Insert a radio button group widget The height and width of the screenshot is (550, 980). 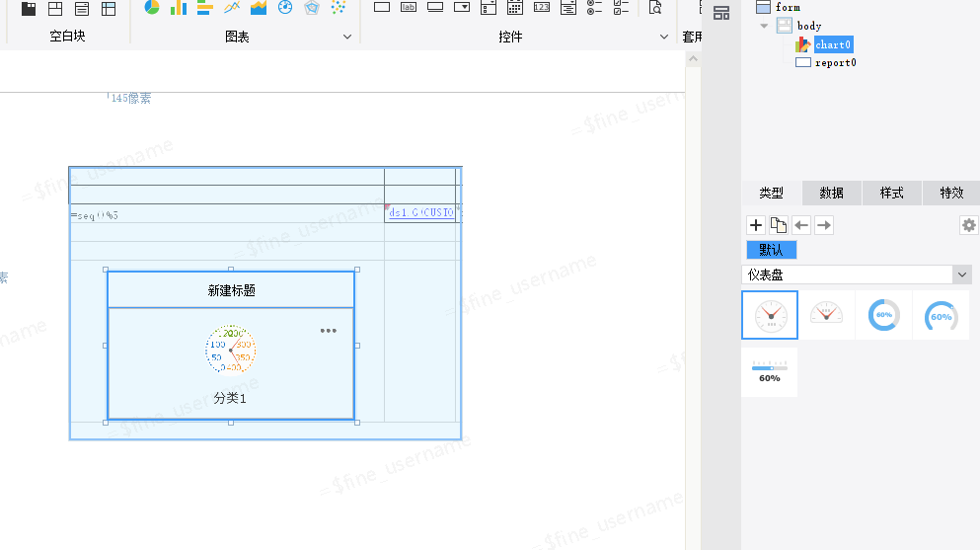coord(594,8)
